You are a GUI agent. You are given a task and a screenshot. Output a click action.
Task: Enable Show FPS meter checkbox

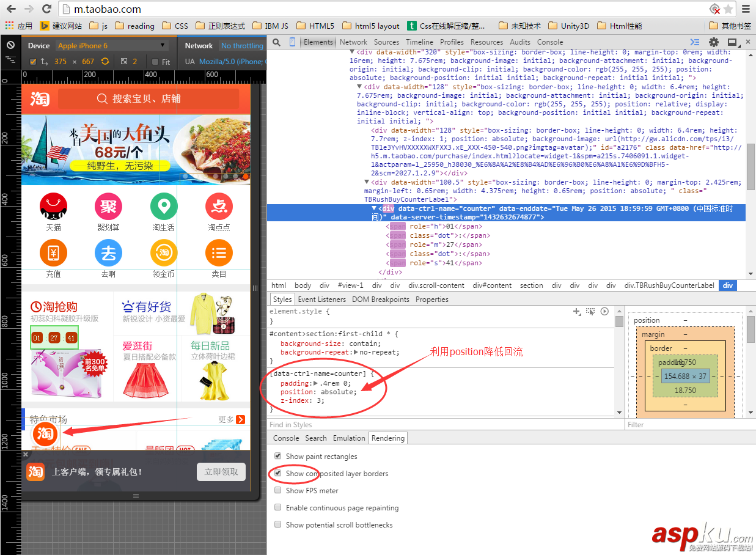coord(278,490)
